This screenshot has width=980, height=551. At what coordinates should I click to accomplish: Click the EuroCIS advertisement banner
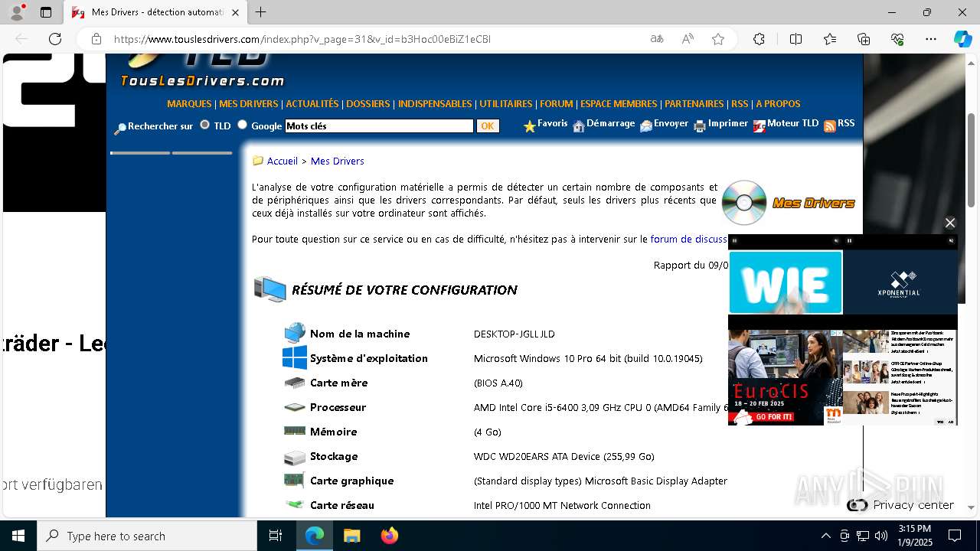(786, 377)
